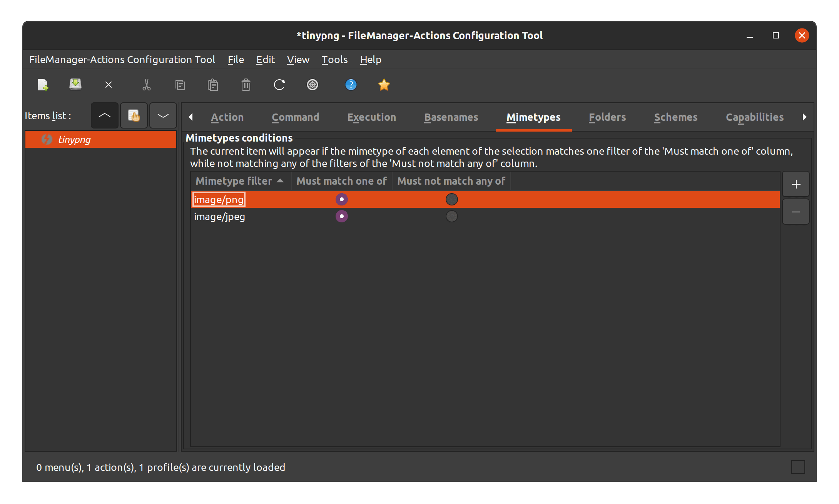This screenshot has width=839, height=504.
Task: Edit the image/png filter text field
Action: [x=219, y=199]
